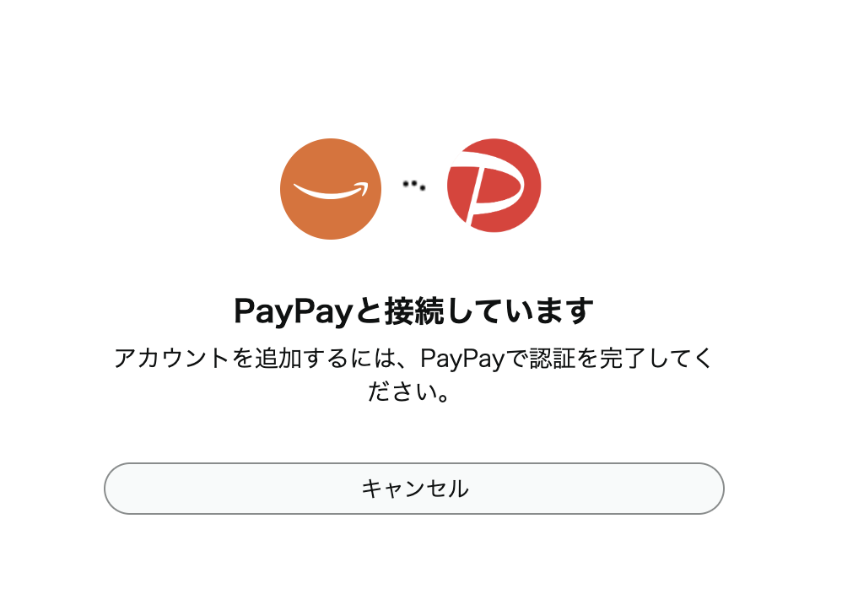Click the red circle edge of PayPay logo
The image size is (842, 616).
[534, 186]
